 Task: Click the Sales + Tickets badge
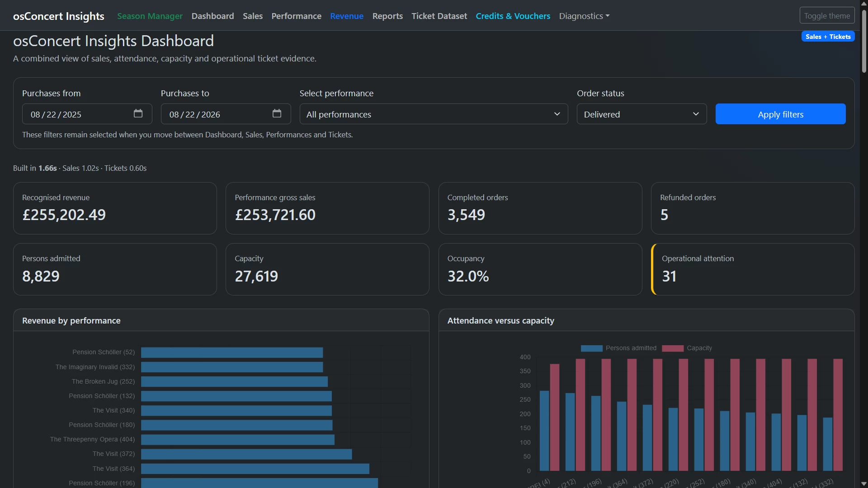click(x=828, y=37)
